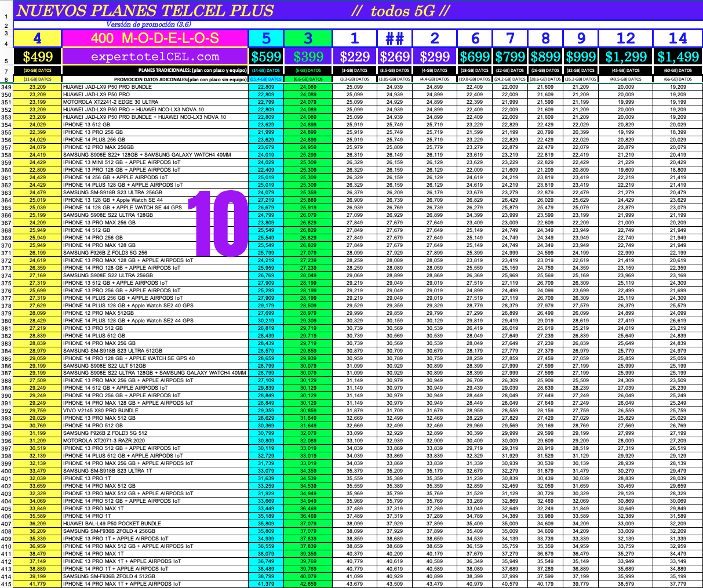Click 34,609 in the HUAWEI P50 POCKET BUNDLE row
The image size is (703, 588).
pyautogui.click(x=545, y=524)
